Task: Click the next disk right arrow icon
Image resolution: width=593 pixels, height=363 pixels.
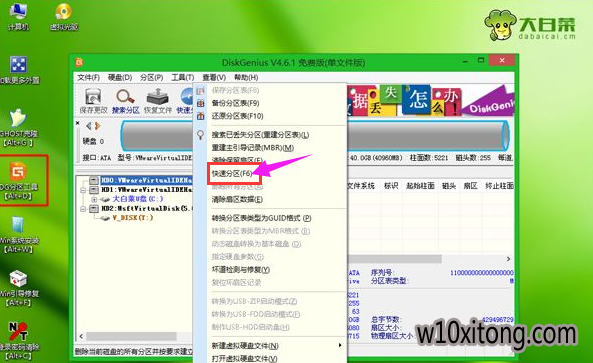Action: 98,126
